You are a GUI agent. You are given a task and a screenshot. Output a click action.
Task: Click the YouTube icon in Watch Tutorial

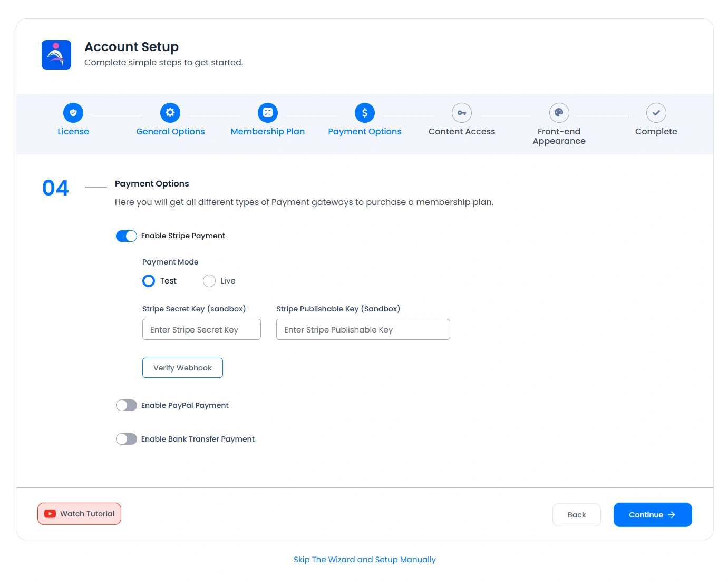(49, 513)
